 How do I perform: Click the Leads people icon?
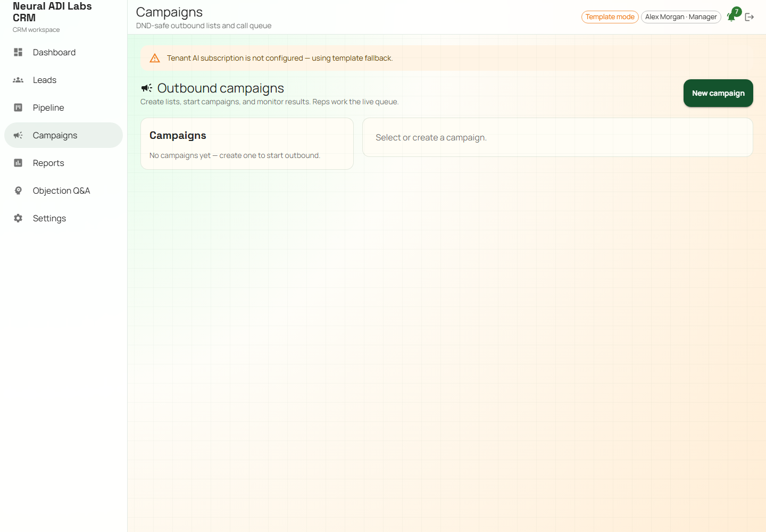[18, 80]
